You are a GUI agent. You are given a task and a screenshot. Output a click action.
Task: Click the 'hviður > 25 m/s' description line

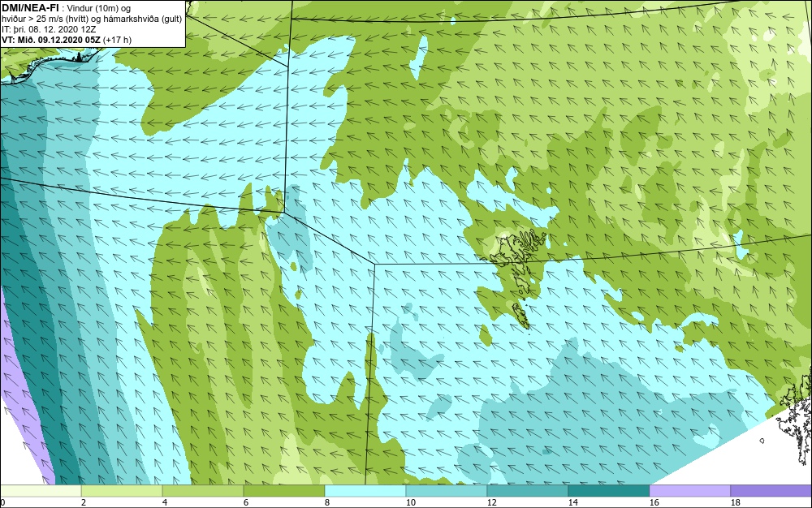pos(92,19)
